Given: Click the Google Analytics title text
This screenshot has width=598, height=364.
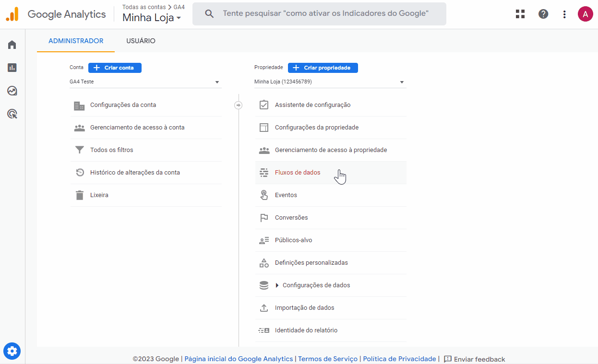Looking at the screenshot, I should (67, 14).
